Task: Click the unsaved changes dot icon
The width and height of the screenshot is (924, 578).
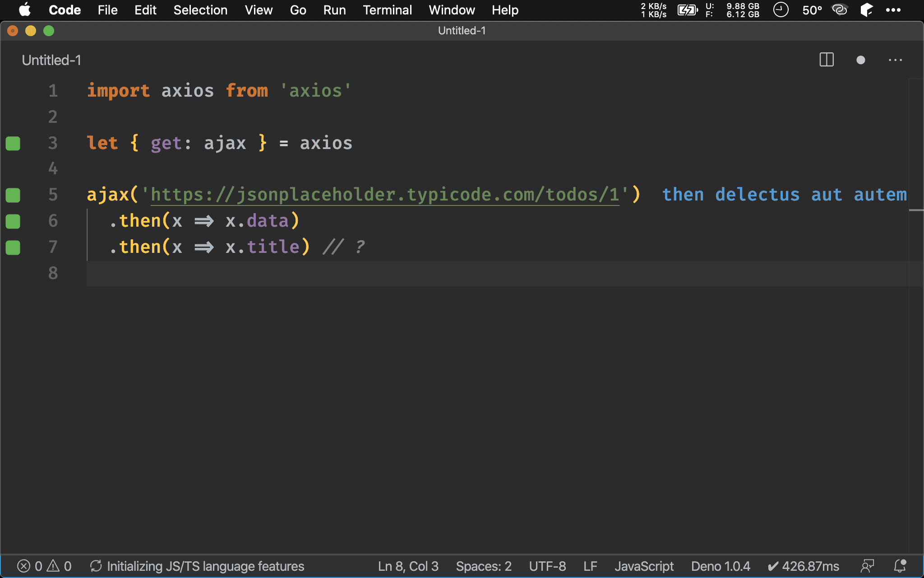Action: 860,60
